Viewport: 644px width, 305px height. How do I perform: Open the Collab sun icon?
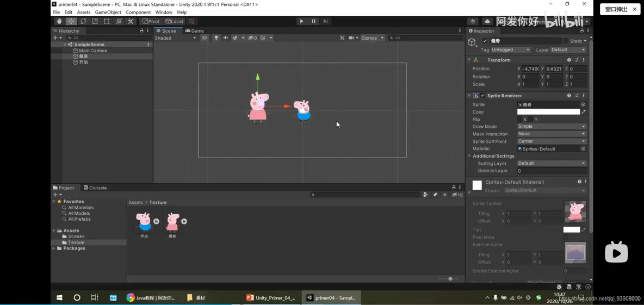[x=473, y=21]
